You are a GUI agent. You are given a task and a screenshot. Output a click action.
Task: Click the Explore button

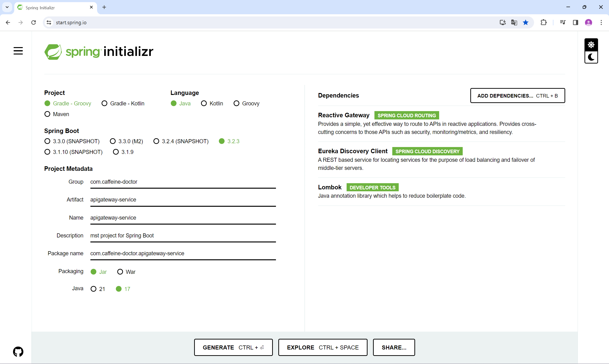coord(323,347)
